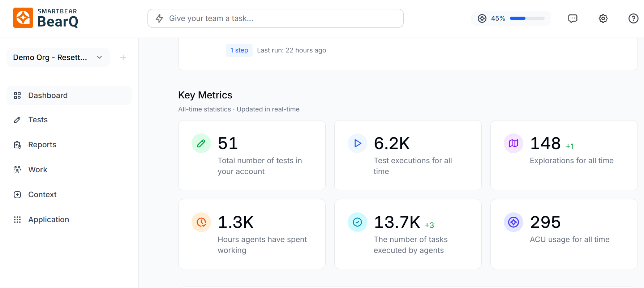644x288 pixels.
Task: Click 'The number of tasks executed by agents'
Action: 411,245
